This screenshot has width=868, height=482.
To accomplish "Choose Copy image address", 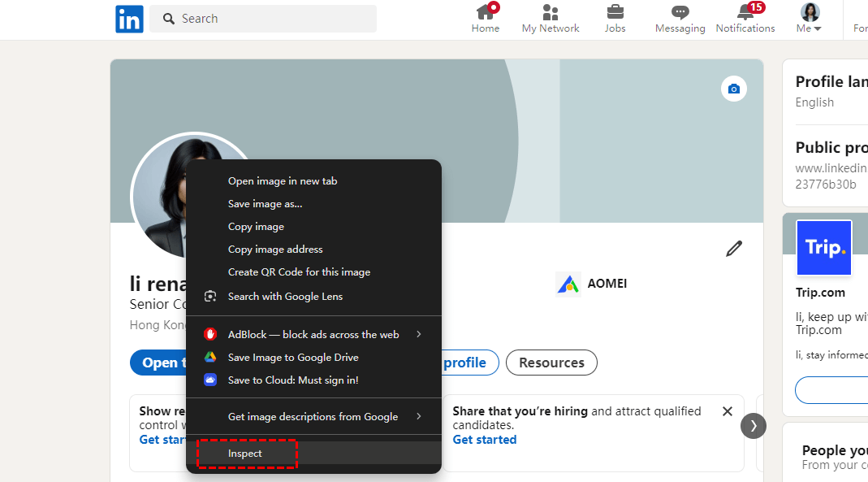I will [x=313, y=250].
